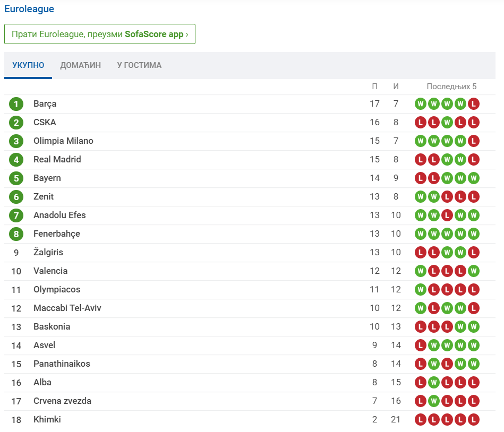Select Crvena zvezda in the standings
504x432 pixels.
pyautogui.click(x=62, y=401)
